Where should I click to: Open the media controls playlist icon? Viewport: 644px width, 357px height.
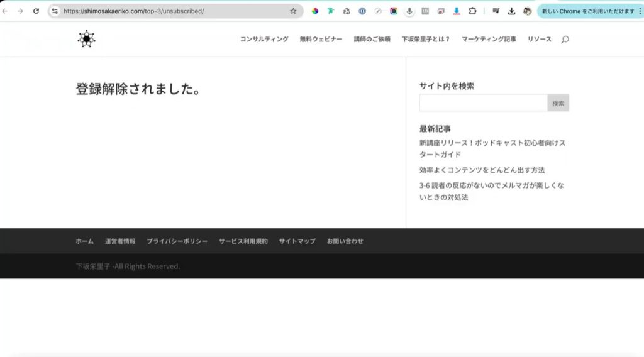tap(496, 11)
